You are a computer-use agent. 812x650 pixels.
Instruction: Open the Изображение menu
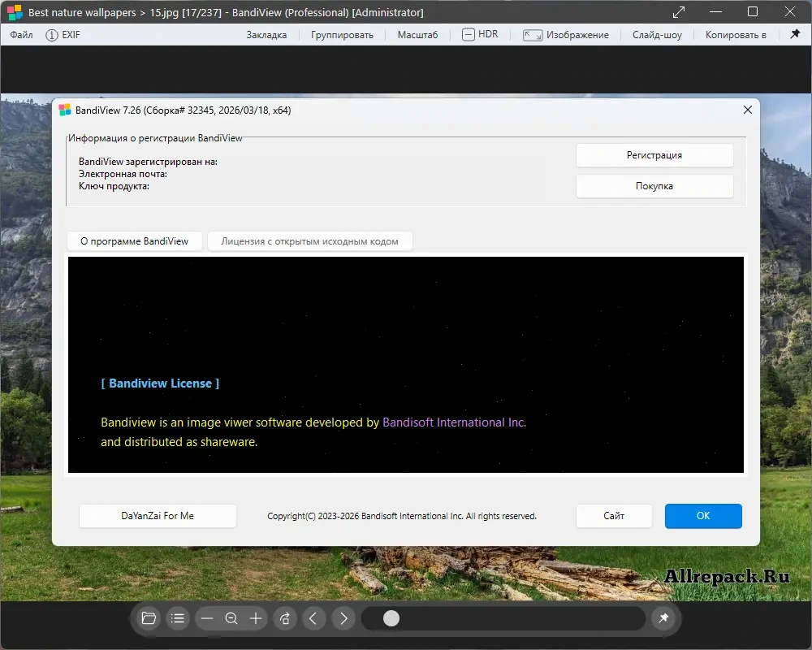point(565,35)
